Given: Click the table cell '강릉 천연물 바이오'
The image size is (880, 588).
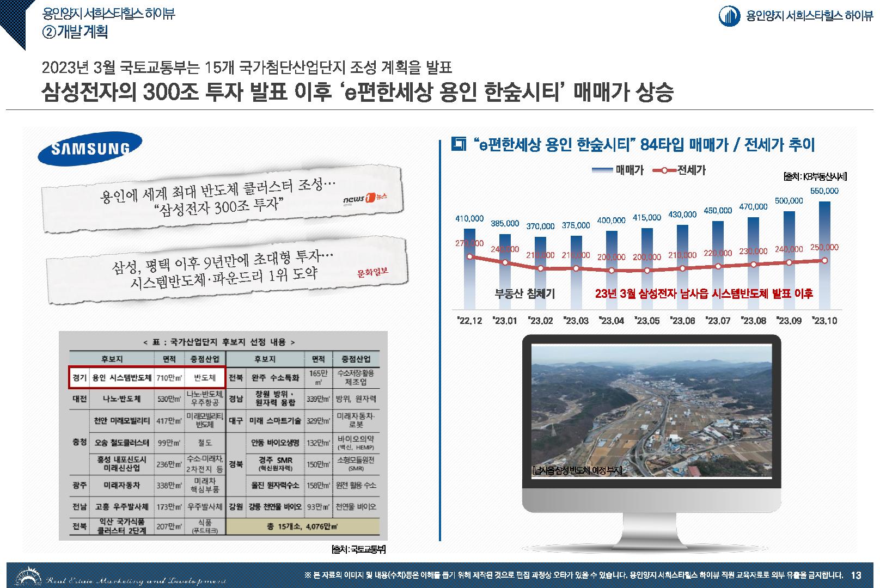Looking at the screenshot, I should coord(274,506).
